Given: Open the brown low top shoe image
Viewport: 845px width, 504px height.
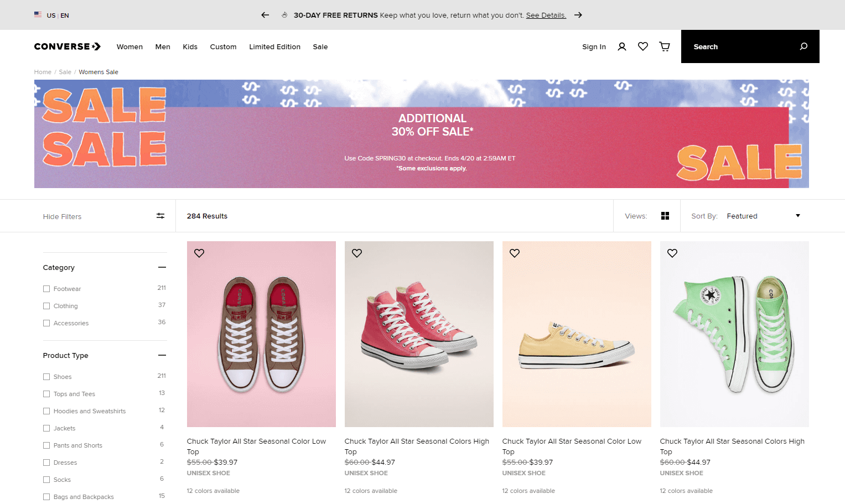Looking at the screenshot, I should tap(261, 334).
